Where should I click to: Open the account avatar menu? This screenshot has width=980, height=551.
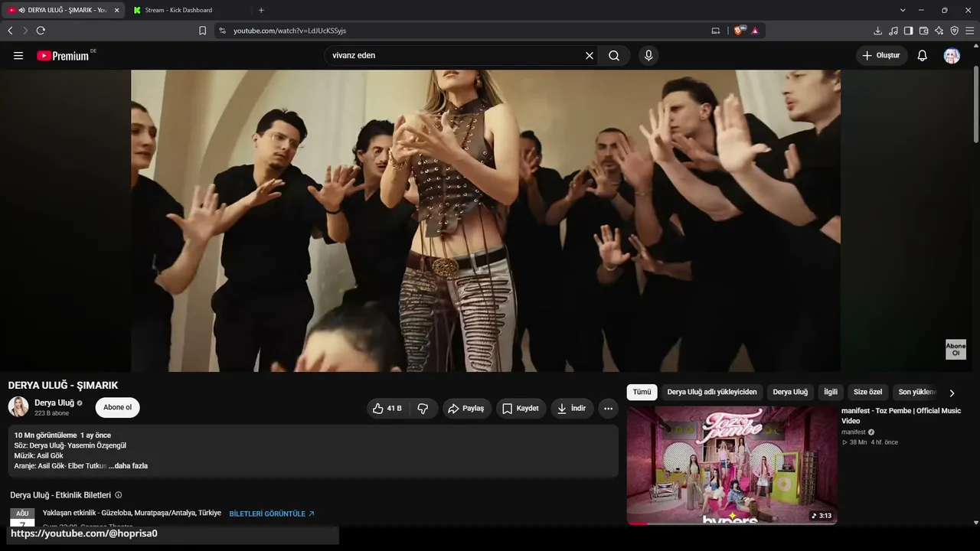pyautogui.click(x=952, y=56)
